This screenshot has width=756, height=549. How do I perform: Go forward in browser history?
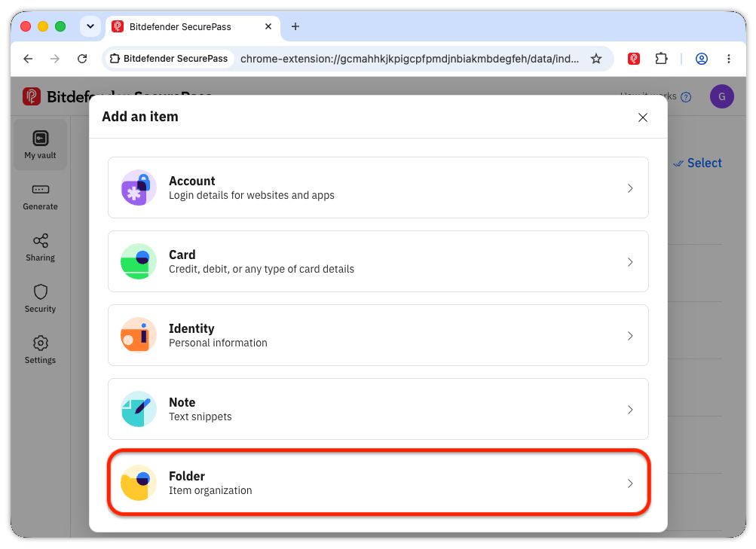point(55,59)
